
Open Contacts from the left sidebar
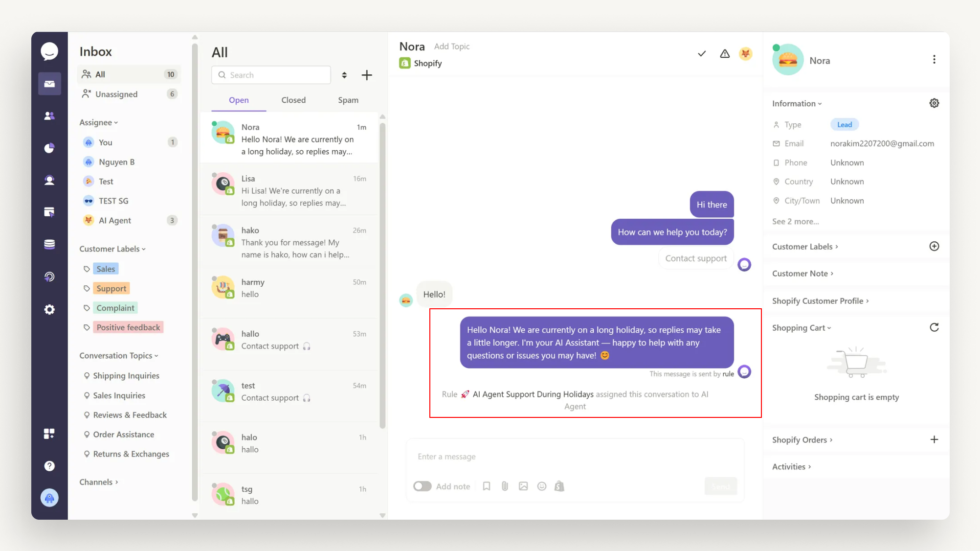(49, 115)
